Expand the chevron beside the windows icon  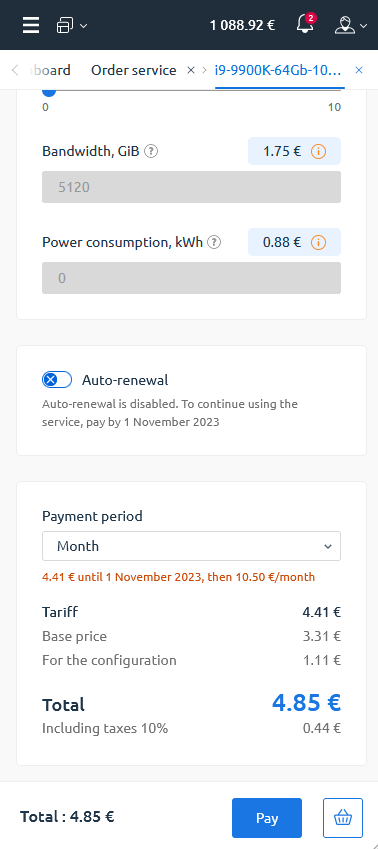(x=83, y=25)
